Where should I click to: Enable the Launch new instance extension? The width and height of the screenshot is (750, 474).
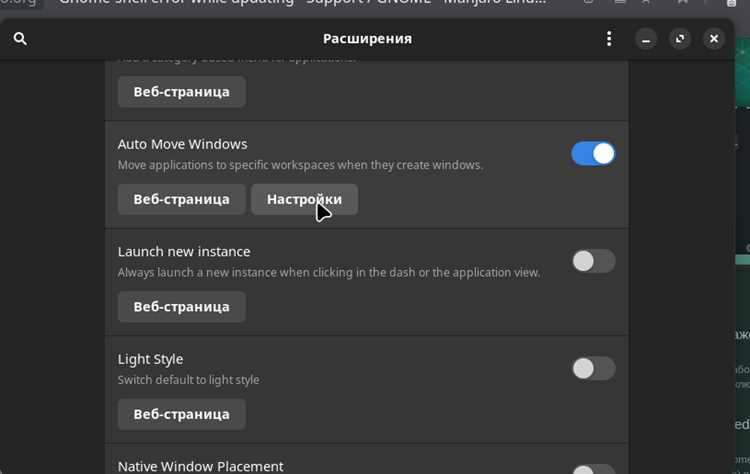593,261
